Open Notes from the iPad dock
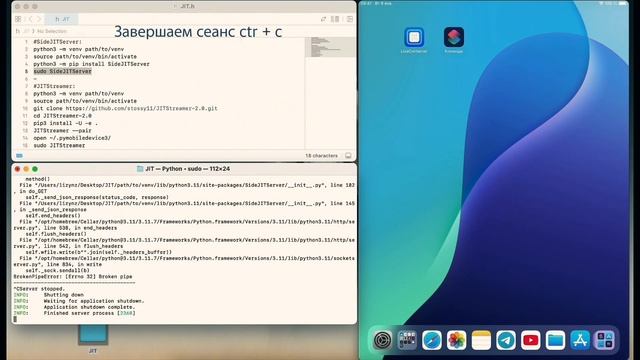Viewport: 640px width, 360px height. click(x=481, y=340)
